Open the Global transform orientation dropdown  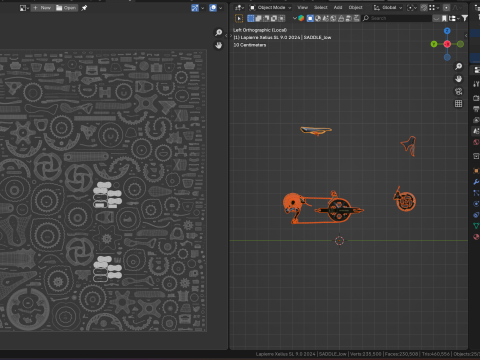tap(388, 7)
